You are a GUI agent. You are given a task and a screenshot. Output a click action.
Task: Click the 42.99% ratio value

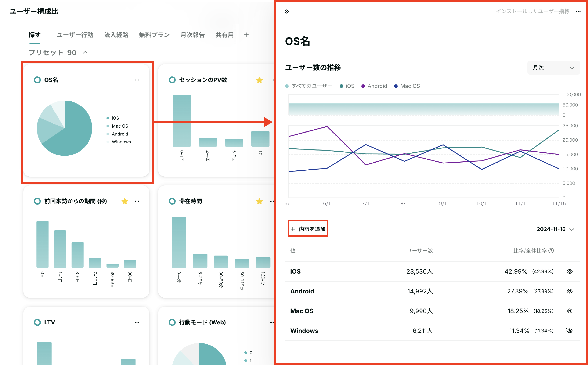[x=516, y=271]
